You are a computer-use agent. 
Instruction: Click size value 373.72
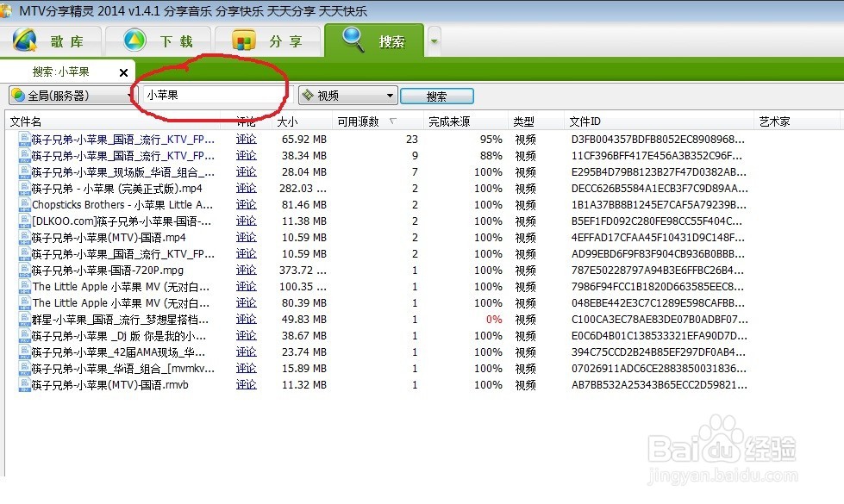[x=303, y=270]
